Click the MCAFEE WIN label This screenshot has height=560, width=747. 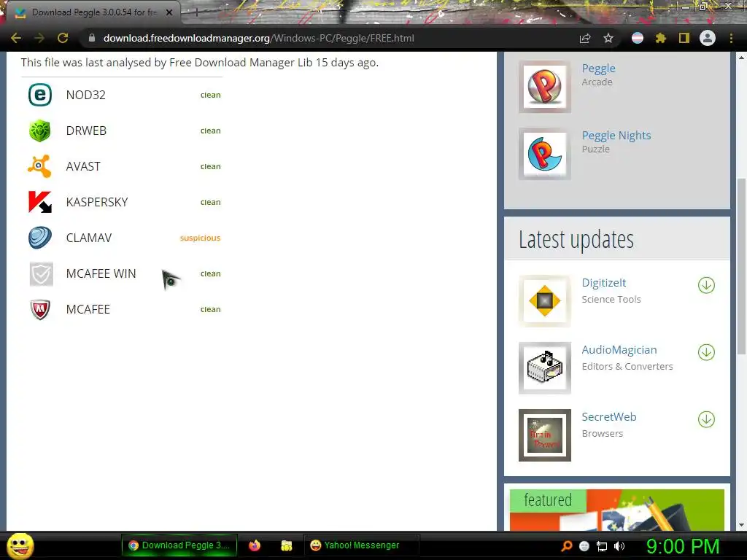point(101,273)
